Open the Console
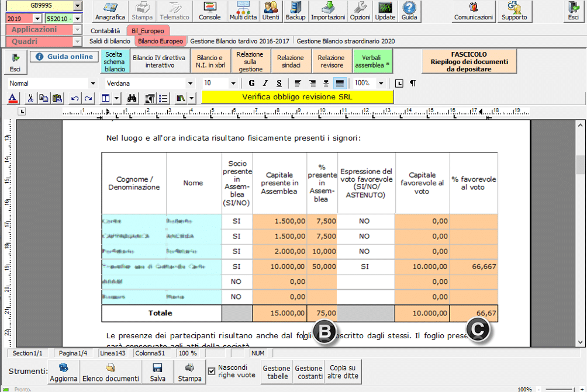The height and width of the screenshot is (392, 587). pos(210,11)
